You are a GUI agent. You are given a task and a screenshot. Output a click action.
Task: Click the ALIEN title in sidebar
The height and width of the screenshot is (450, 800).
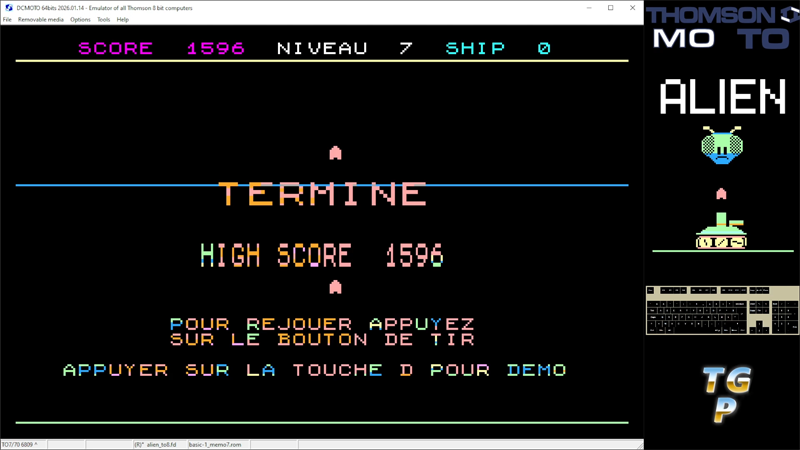tap(722, 98)
